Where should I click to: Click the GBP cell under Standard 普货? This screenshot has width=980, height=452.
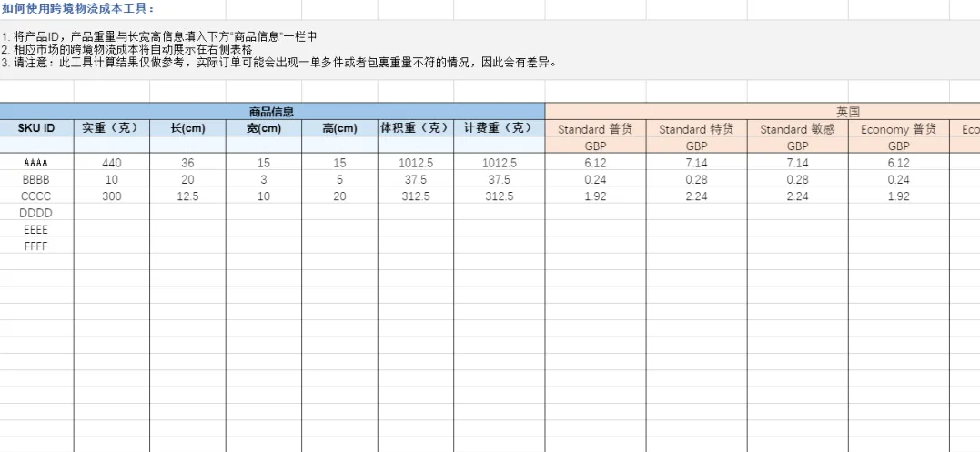click(595, 146)
